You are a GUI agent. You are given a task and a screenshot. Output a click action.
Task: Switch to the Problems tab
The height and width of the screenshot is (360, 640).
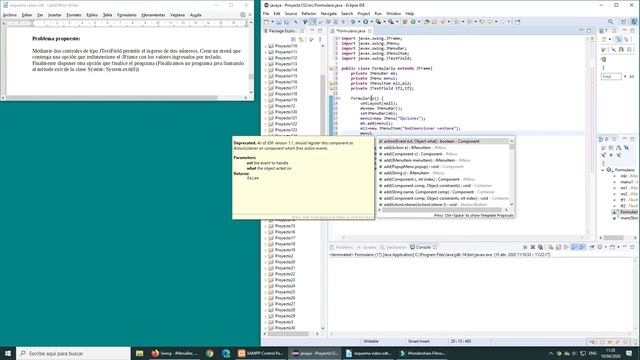click(341, 247)
